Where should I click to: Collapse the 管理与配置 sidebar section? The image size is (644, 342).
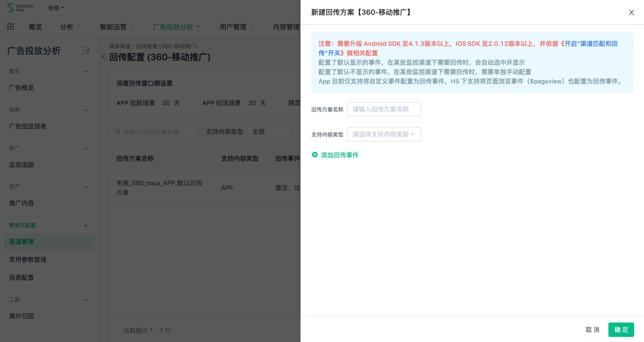point(86,225)
